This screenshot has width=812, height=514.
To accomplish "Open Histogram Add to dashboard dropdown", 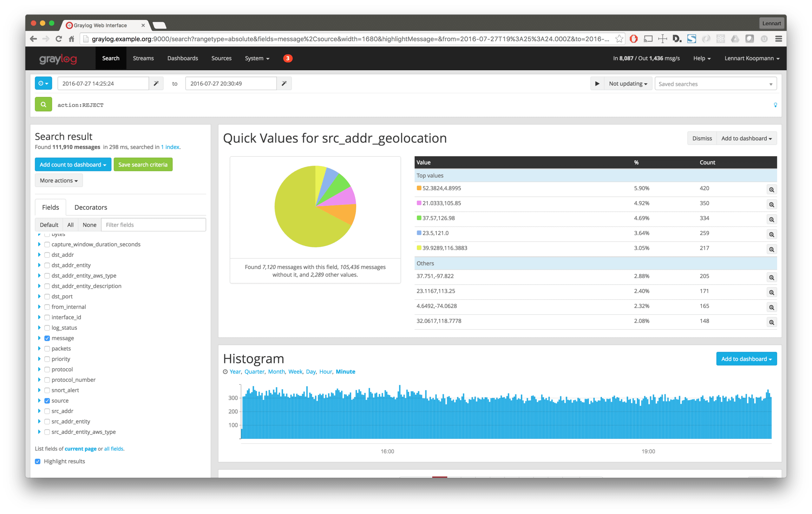I will (746, 359).
